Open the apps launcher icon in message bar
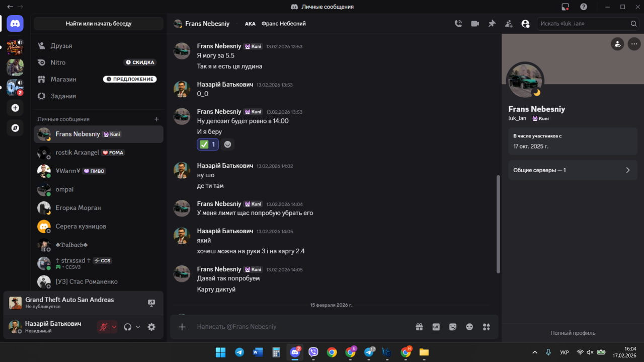 point(486,327)
